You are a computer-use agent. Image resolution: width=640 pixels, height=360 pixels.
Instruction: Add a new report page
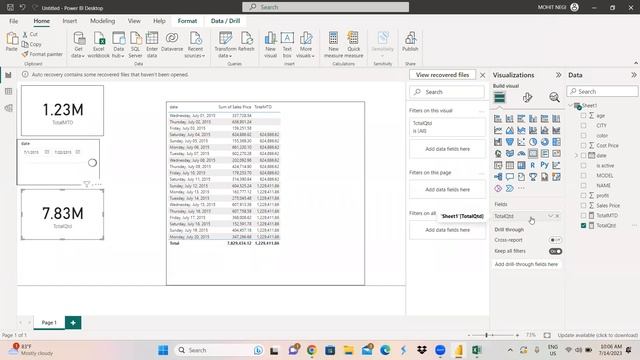pos(73,322)
